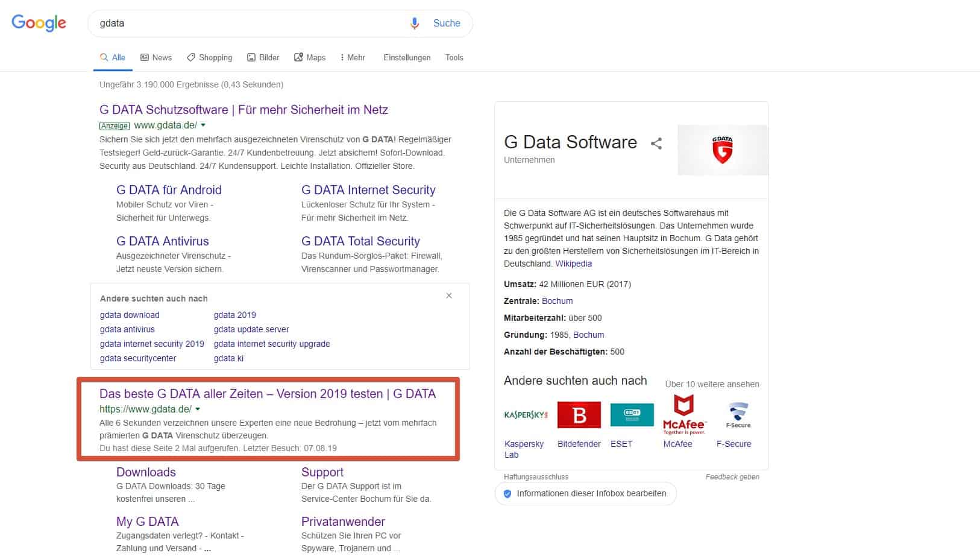Open Das beste G DATA aller Zeiten result
The width and height of the screenshot is (980, 556).
coord(268,394)
